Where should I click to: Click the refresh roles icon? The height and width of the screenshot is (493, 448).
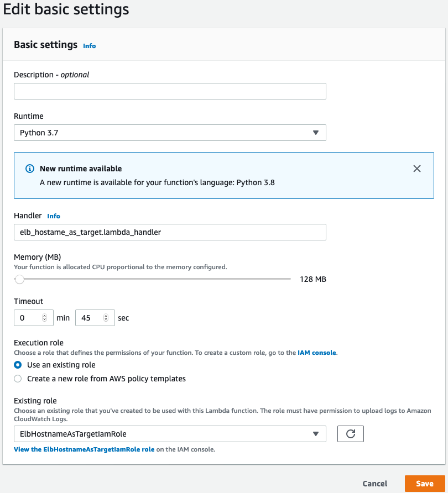350,434
